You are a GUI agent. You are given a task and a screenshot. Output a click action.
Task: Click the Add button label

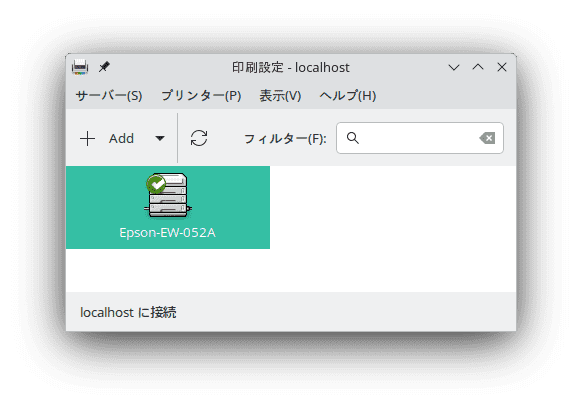(x=121, y=138)
